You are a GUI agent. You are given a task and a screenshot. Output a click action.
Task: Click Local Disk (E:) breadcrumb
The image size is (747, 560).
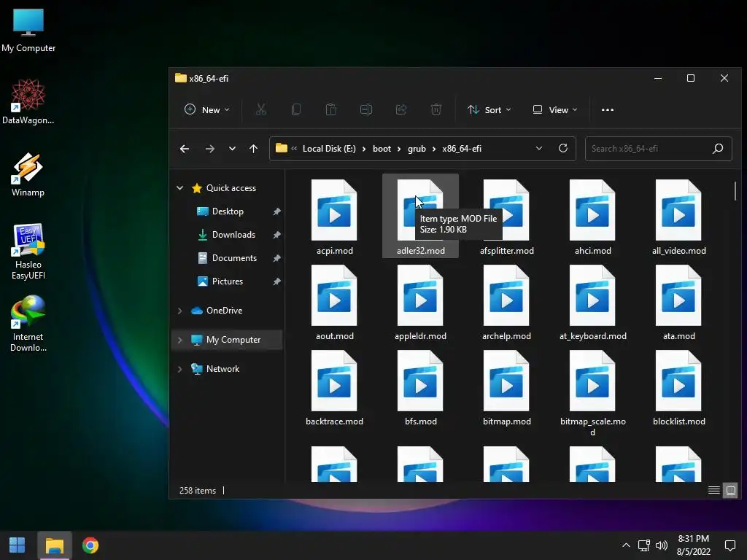(x=329, y=149)
